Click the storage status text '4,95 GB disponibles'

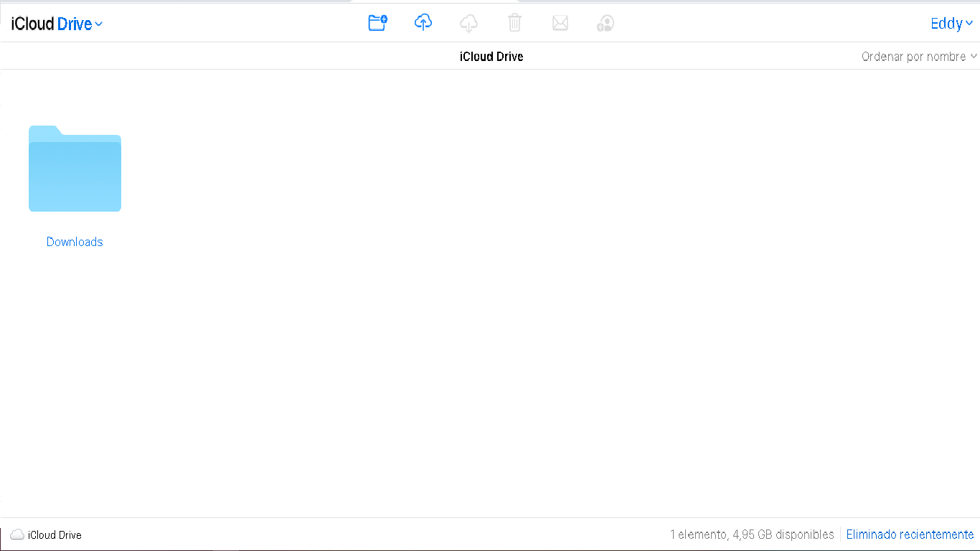[x=783, y=534]
